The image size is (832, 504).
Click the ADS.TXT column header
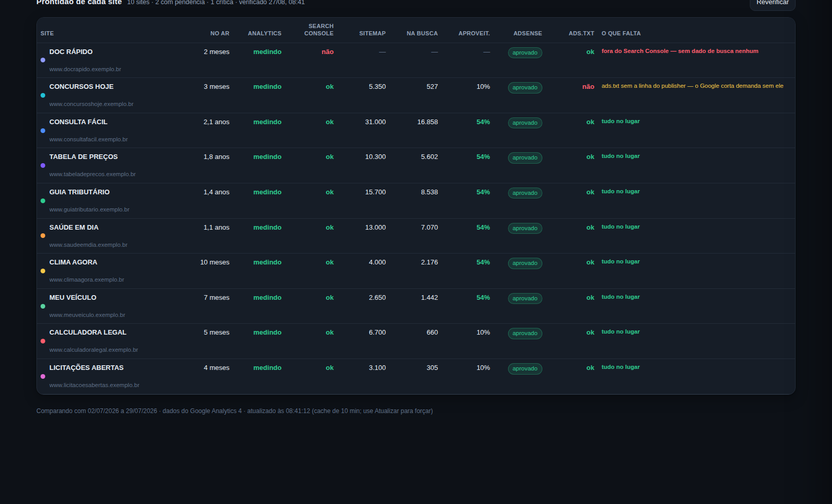pos(581,33)
